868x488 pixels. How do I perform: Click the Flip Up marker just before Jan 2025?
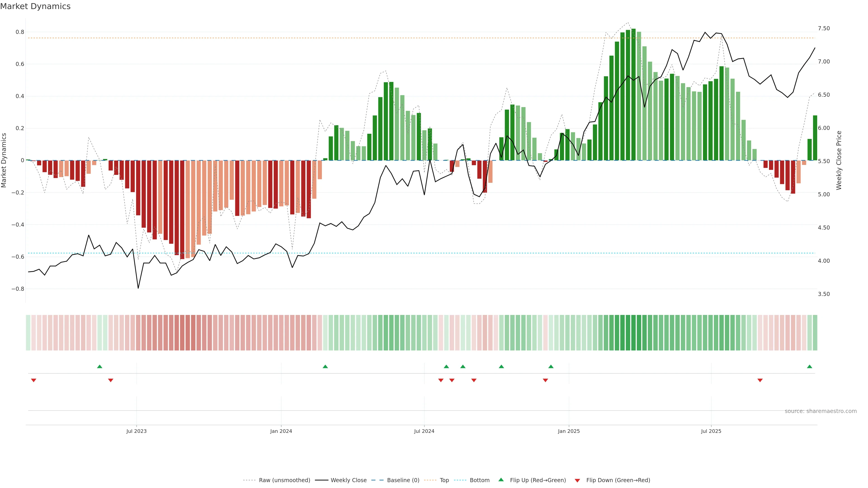coord(551,366)
